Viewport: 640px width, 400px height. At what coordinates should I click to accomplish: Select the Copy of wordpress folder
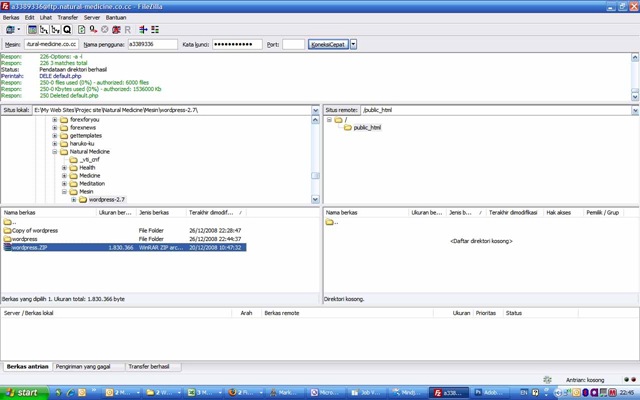click(x=35, y=231)
